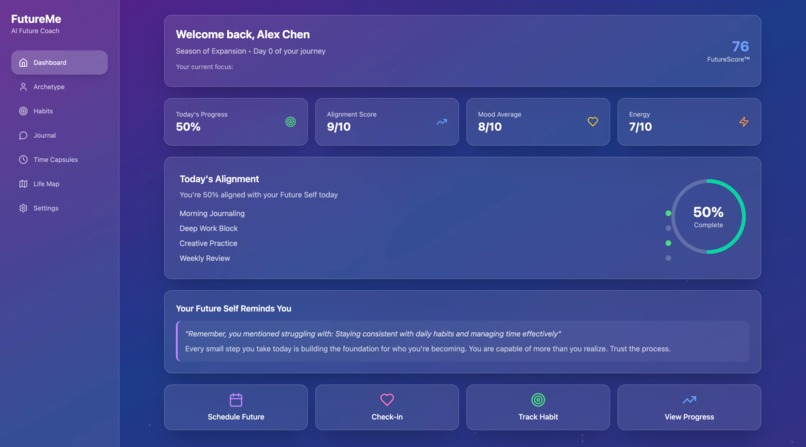This screenshot has height=447, width=806.
Task: Click lightning bolt icon in Energy card
Action: (744, 122)
